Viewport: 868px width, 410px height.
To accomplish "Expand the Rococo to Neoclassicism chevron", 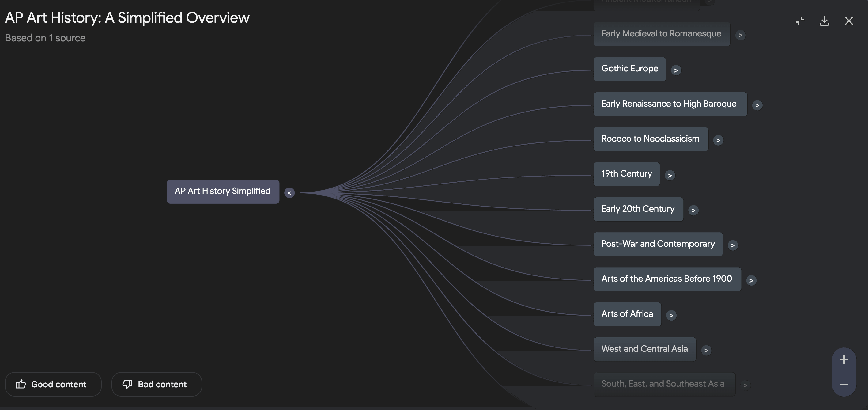I will click(718, 140).
